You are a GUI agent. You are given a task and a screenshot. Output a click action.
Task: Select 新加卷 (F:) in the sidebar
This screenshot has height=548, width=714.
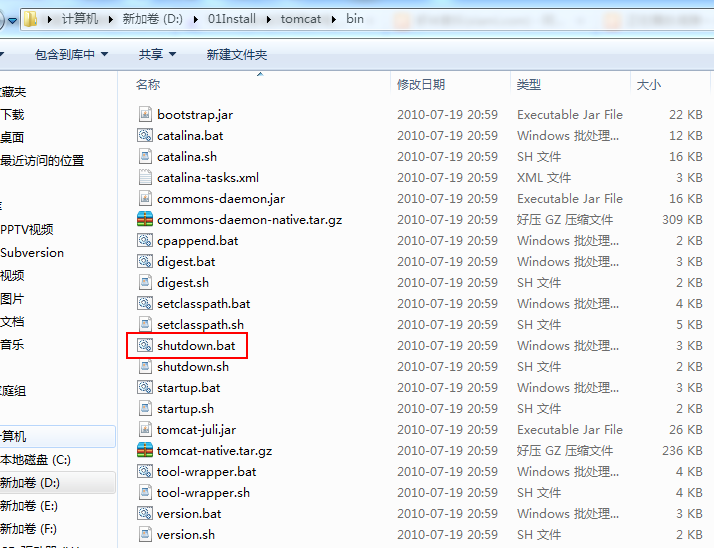(29, 528)
